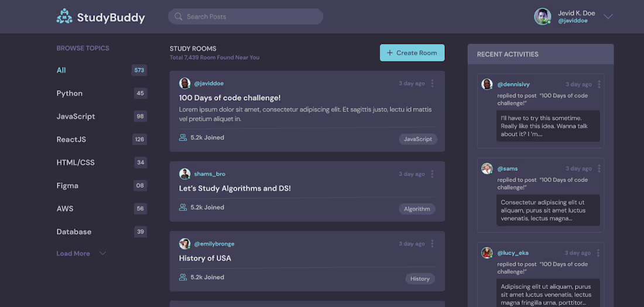The height and width of the screenshot is (307, 644).
Task: Click the search magnifier icon
Action: point(179,16)
